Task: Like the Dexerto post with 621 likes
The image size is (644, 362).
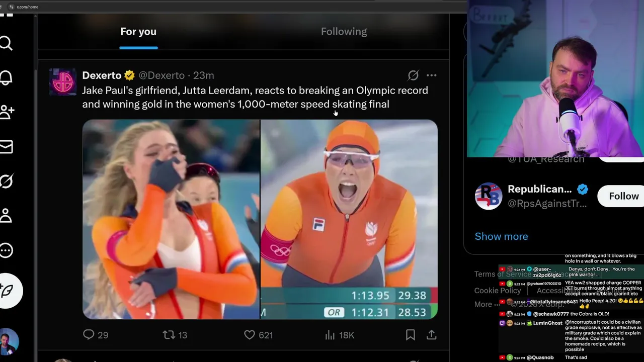Action: coord(258,335)
